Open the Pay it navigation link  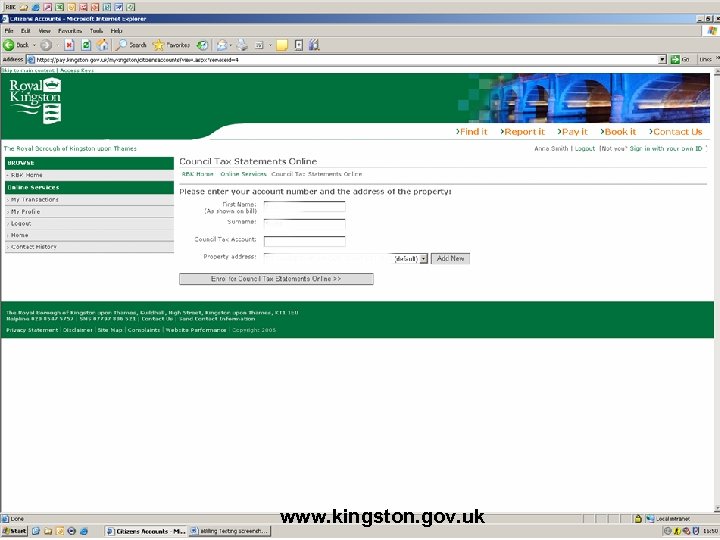click(573, 132)
